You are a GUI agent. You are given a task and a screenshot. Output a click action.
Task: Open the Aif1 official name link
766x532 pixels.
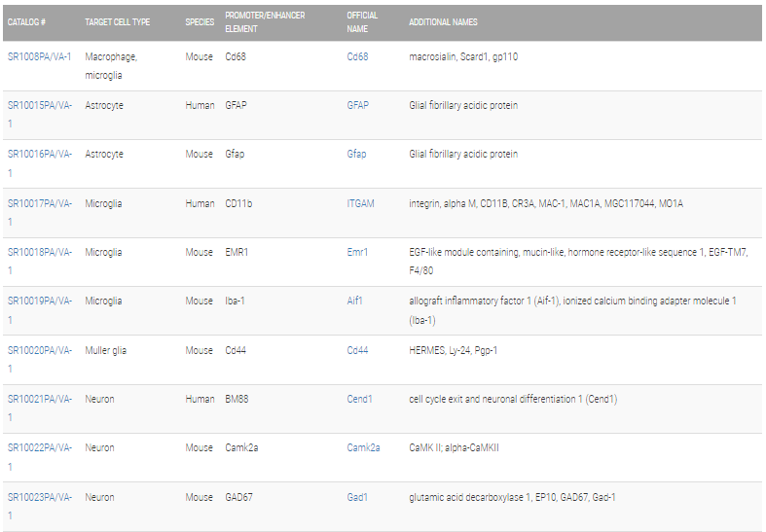[x=354, y=301]
